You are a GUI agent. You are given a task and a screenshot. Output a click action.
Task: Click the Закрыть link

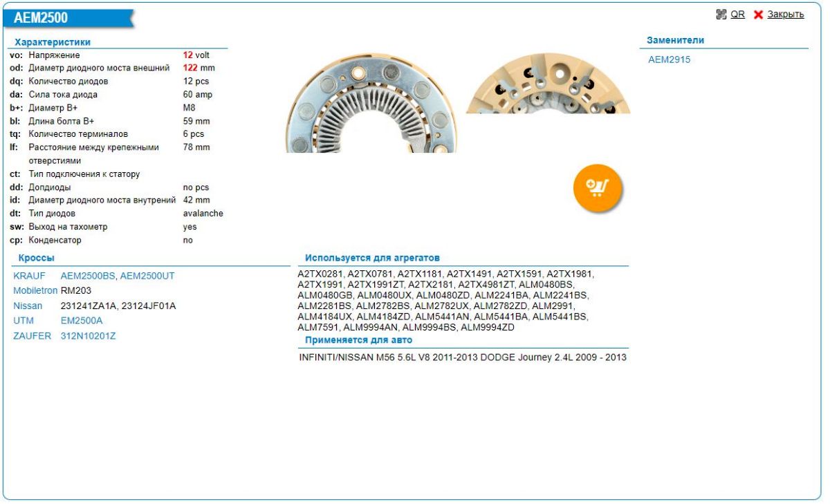point(785,14)
